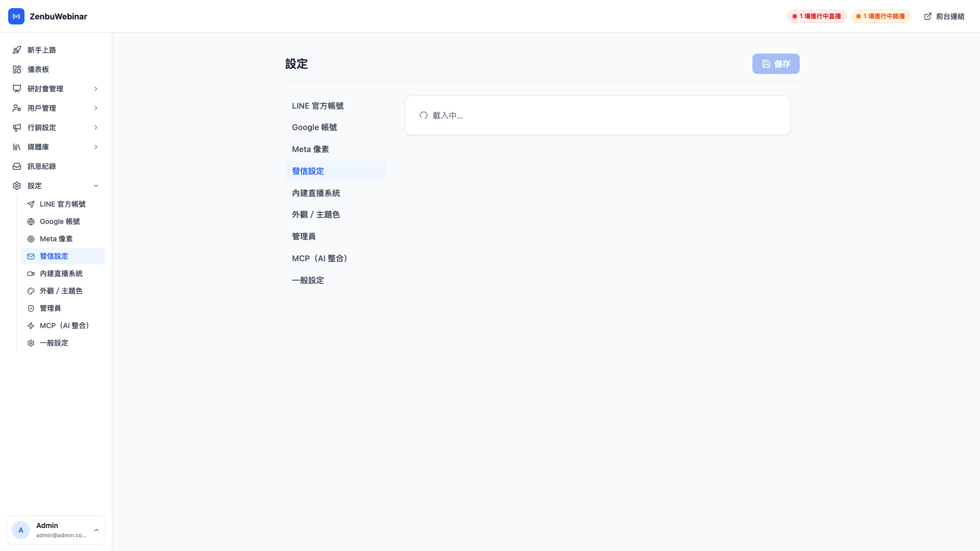This screenshot has width=980, height=551.
Task: Go to 新手上路 in sidebar
Action: click(56, 50)
